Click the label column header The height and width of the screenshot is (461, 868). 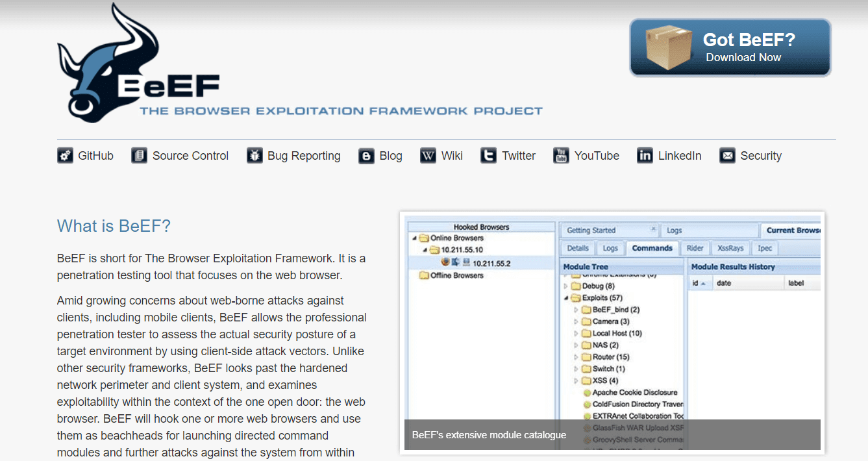(802, 283)
